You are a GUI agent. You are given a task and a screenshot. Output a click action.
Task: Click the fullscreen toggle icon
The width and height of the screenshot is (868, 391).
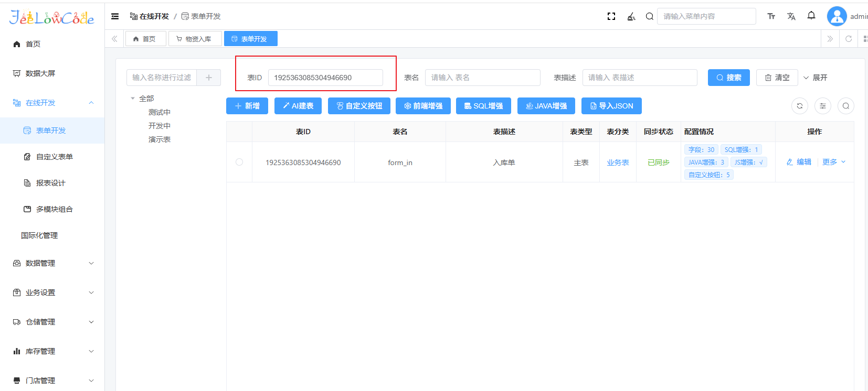611,16
